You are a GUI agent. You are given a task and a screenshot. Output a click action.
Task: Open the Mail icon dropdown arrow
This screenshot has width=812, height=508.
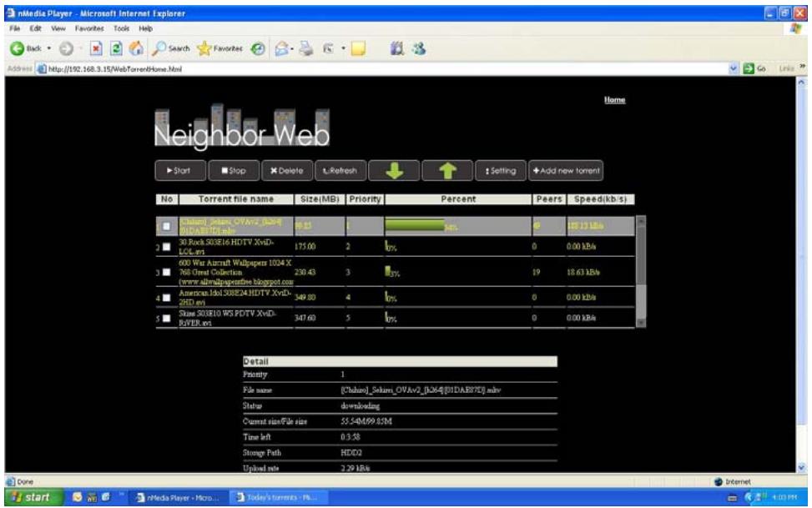pyautogui.click(x=292, y=48)
